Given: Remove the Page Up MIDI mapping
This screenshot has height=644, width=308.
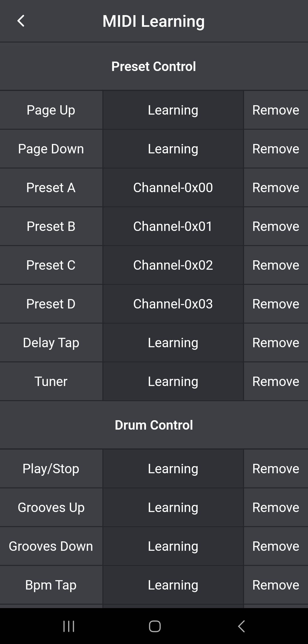Looking at the screenshot, I should tap(275, 110).
